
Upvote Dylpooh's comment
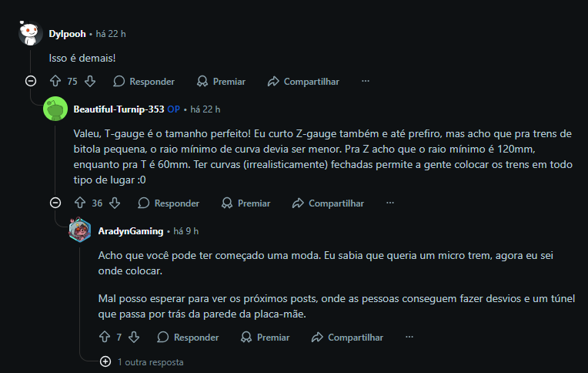tap(55, 81)
